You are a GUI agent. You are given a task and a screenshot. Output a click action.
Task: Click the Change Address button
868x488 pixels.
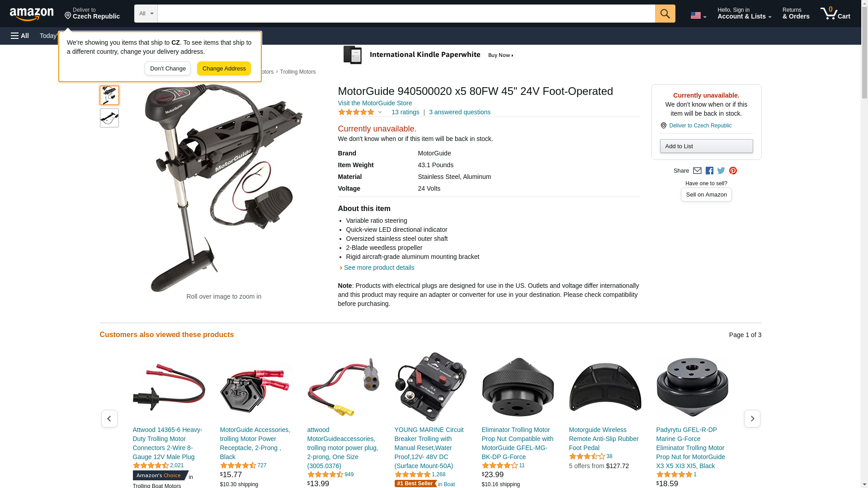tap(224, 69)
